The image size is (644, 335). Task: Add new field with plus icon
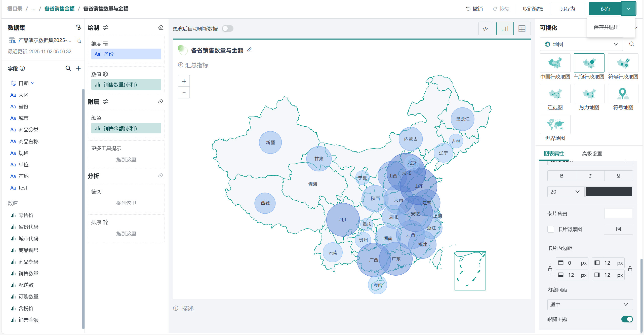tap(78, 68)
